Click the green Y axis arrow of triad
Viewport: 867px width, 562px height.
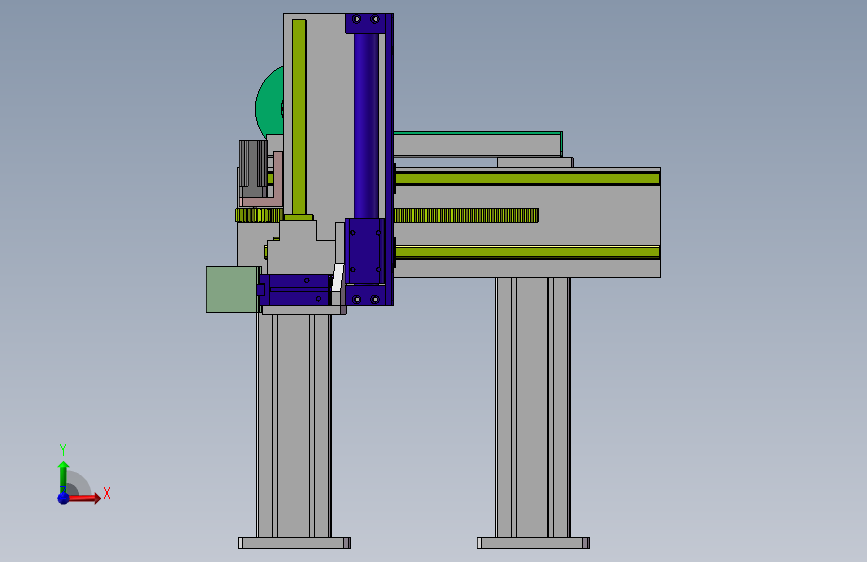(x=63, y=476)
